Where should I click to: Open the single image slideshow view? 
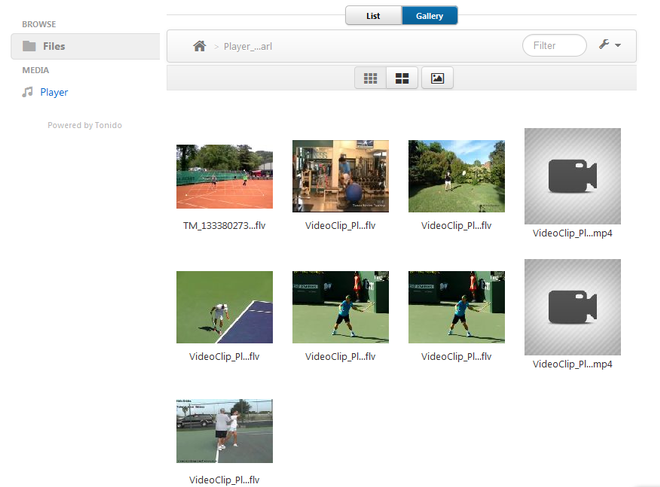pyautogui.click(x=437, y=78)
